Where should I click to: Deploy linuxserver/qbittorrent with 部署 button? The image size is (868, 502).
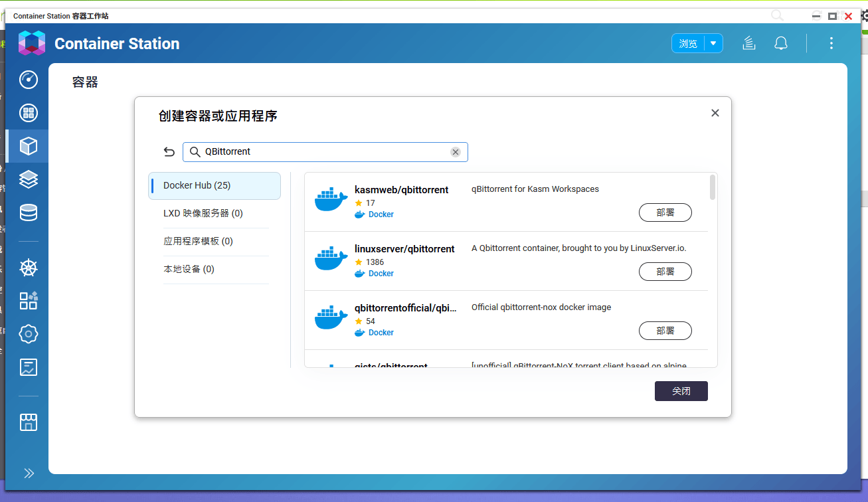[665, 272]
